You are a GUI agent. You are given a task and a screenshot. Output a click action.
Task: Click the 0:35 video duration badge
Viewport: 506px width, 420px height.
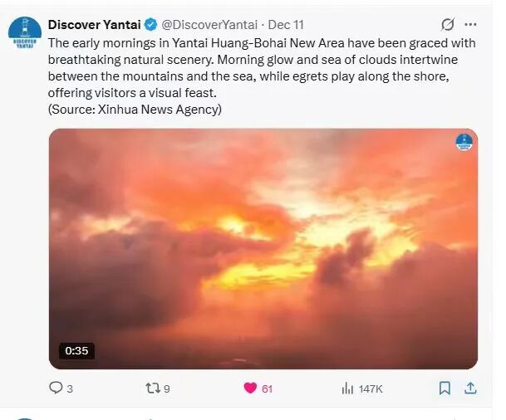coord(76,350)
